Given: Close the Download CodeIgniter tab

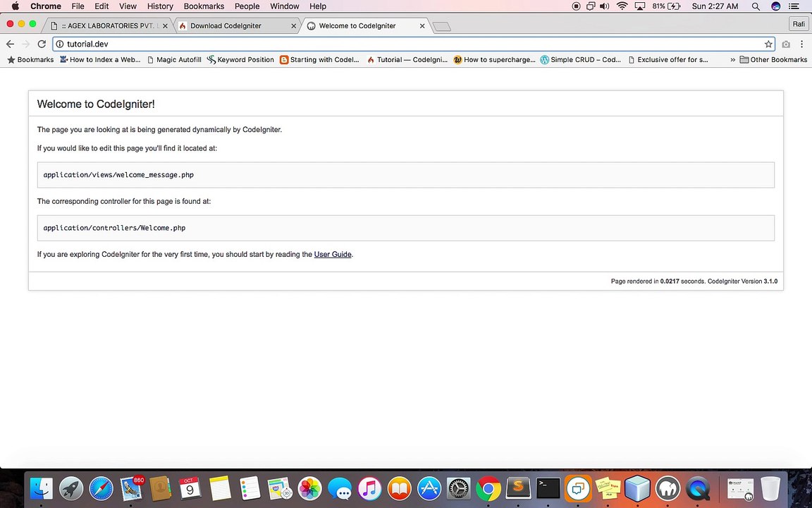Looking at the screenshot, I should tap(294, 25).
